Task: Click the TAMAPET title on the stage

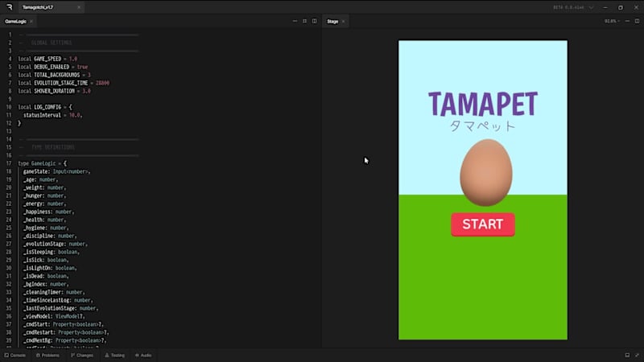Action: pyautogui.click(x=482, y=104)
